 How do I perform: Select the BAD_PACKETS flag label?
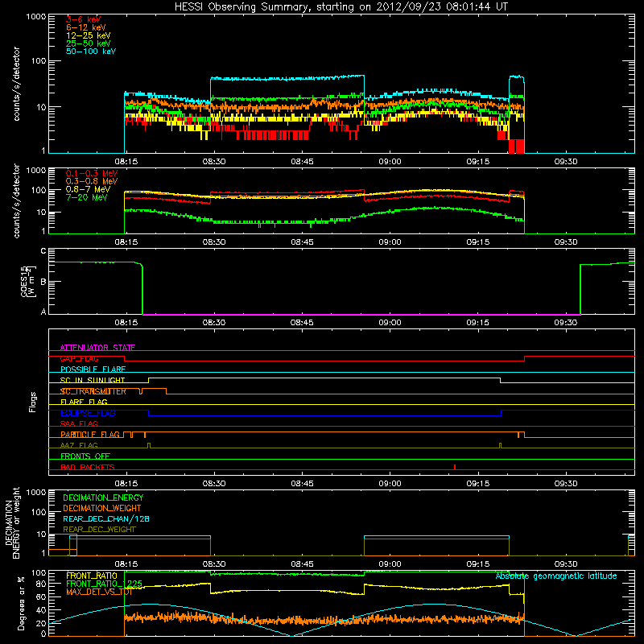(x=88, y=467)
